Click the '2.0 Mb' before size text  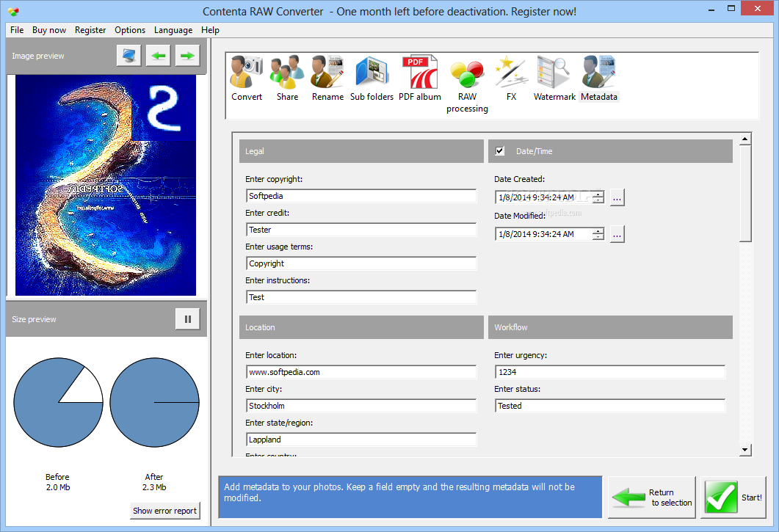(x=58, y=487)
